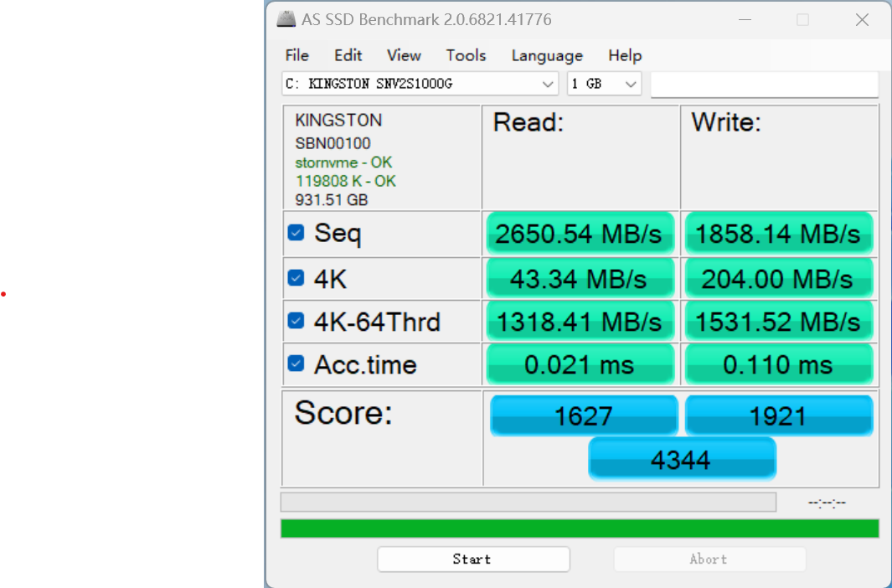
Task: Open the Help menu
Action: (625, 55)
